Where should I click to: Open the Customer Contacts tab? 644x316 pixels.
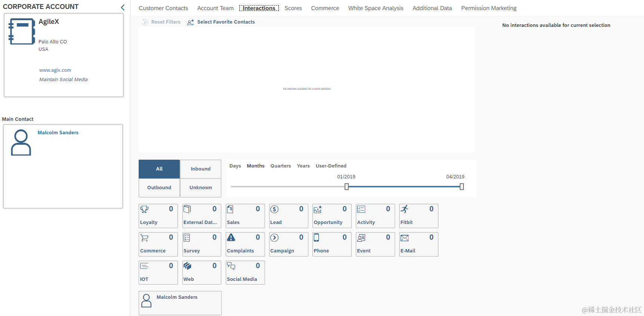[163, 8]
